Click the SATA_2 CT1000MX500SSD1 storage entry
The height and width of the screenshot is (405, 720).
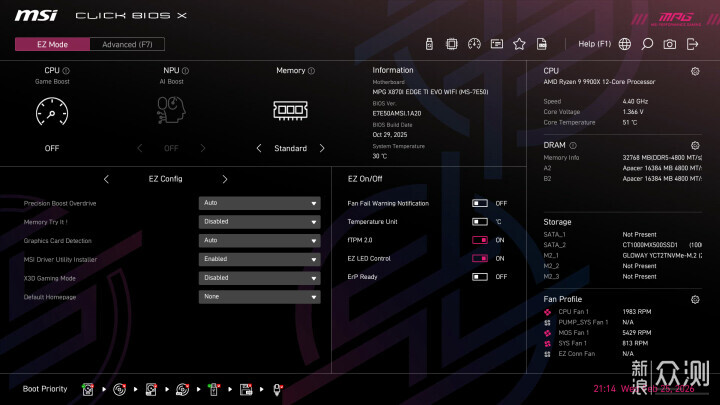pyautogui.click(x=623, y=245)
